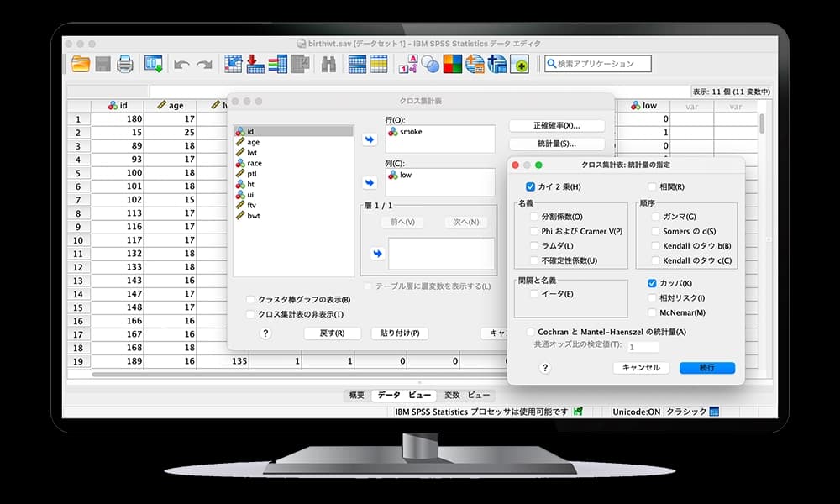Uncheck the カッパ(K) checkbox
This screenshot has height=504, width=840.
click(652, 283)
